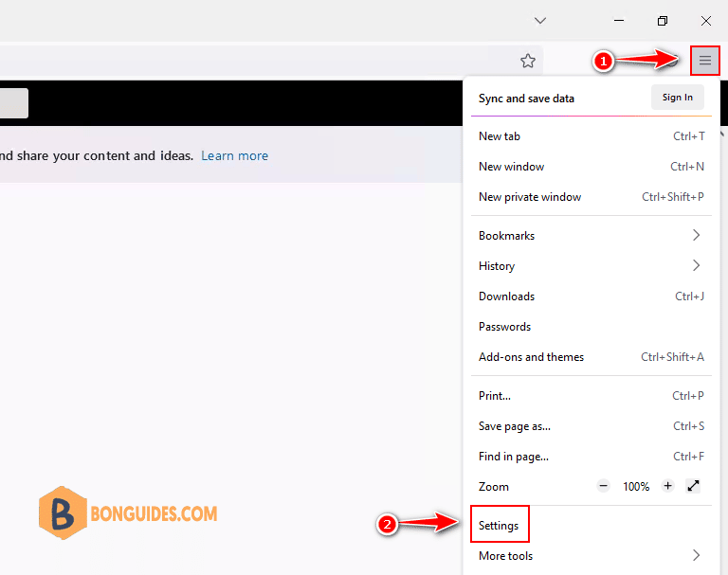
Task: Open the list all tabs chevron
Action: click(540, 21)
